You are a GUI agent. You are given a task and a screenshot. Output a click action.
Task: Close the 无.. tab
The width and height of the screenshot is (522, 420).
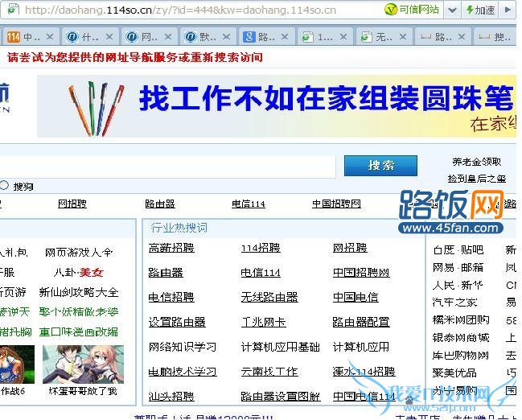click(x=403, y=37)
